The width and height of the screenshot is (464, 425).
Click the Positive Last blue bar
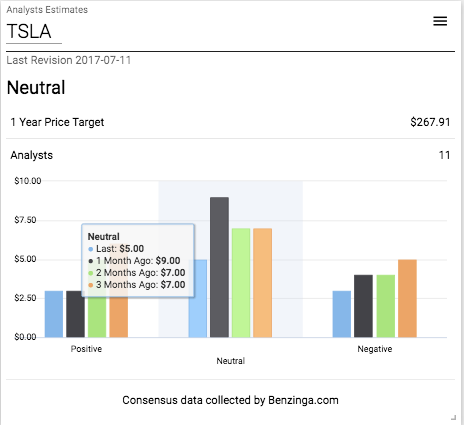pos(54,314)
